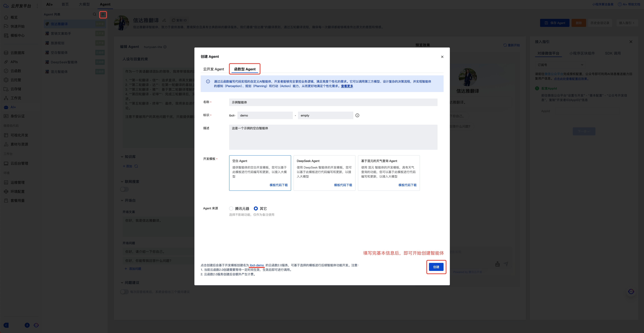Select 腾讯元器 as Agent source
Viewport: 644px width, 333px height.
[231, 208]
